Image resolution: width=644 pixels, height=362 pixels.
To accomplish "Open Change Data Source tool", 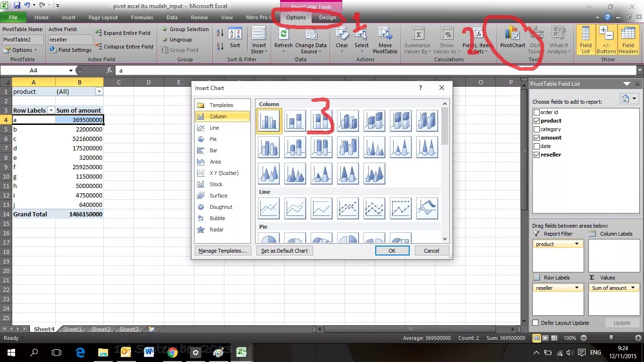I will (x=311, y=41).
